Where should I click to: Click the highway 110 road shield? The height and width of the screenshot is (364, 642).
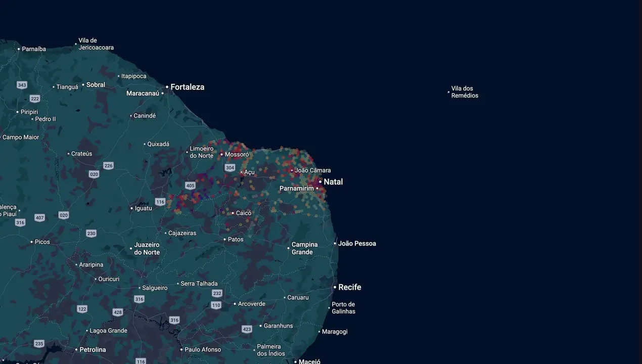point(216,305)
